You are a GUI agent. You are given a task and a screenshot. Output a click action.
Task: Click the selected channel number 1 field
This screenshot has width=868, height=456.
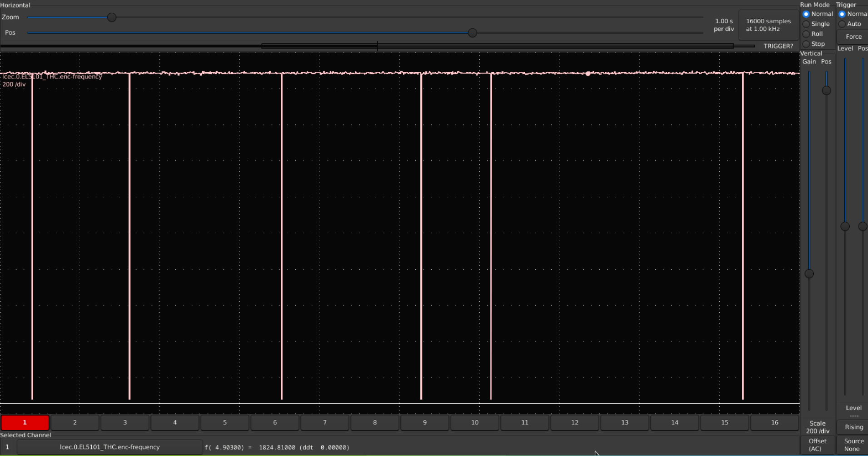[x=8, y=447]
